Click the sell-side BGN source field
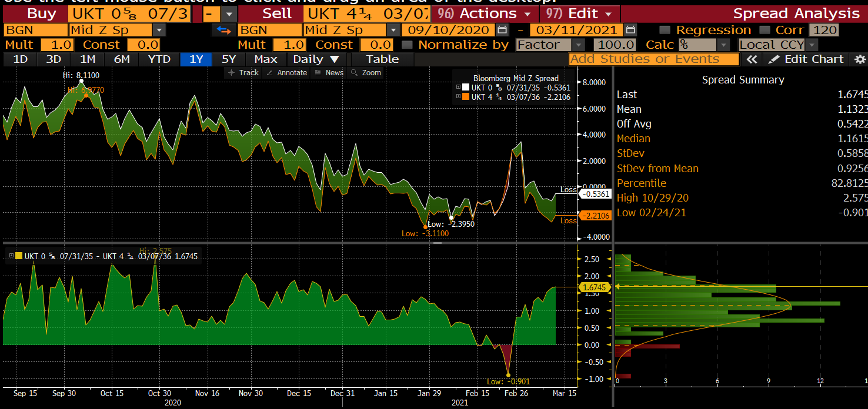This screenshot has width=868, height=409. [270, 30]
